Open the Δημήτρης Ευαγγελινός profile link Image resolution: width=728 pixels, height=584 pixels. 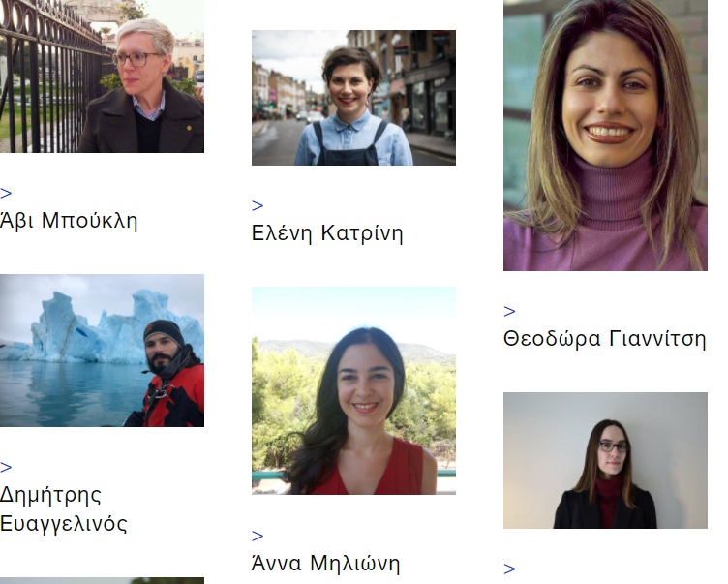[x=64, y=508]
